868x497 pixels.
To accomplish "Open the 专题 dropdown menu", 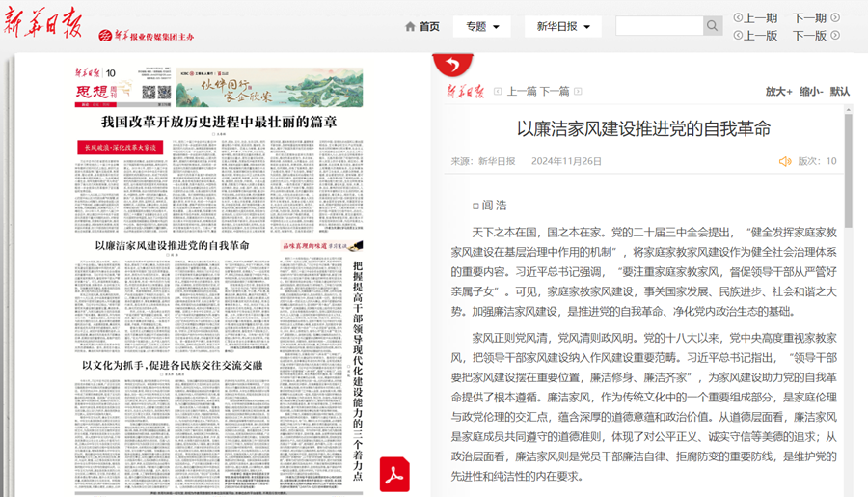I will [482, 27].
